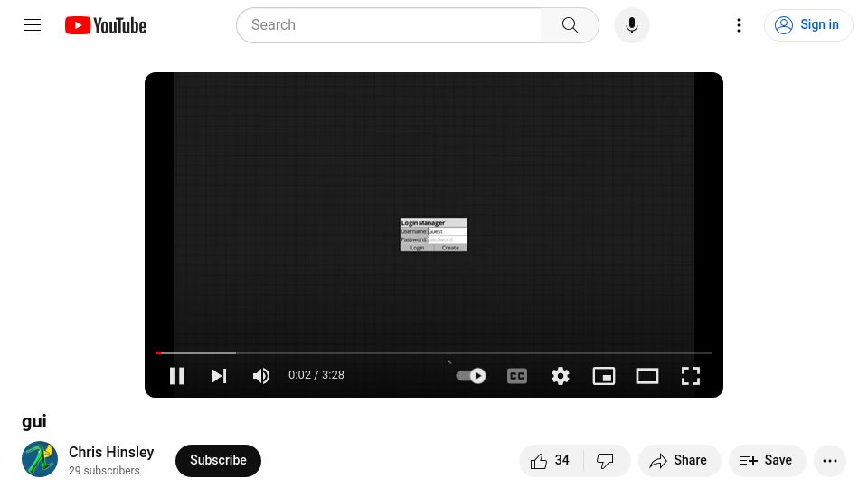Subscribe to the channel
868x488 pixels.
(x=218, y=460)
